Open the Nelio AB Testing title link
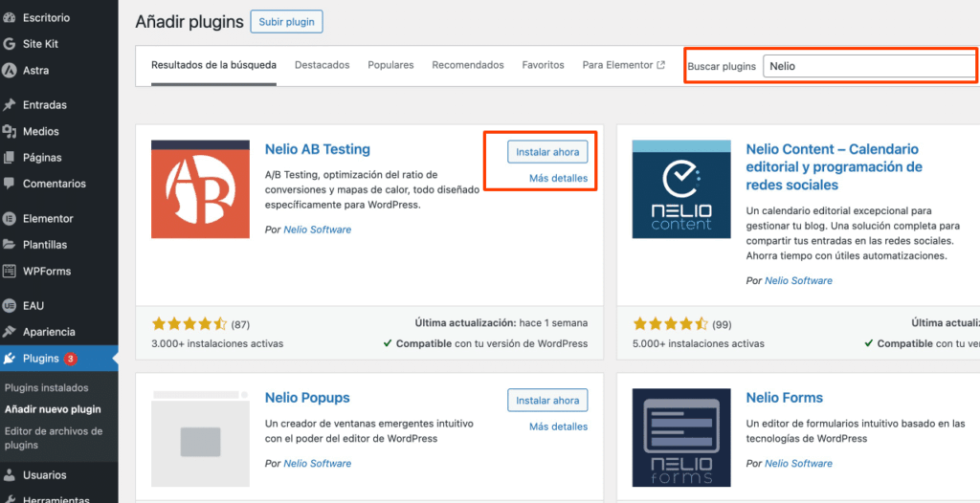 click(318, 149)
